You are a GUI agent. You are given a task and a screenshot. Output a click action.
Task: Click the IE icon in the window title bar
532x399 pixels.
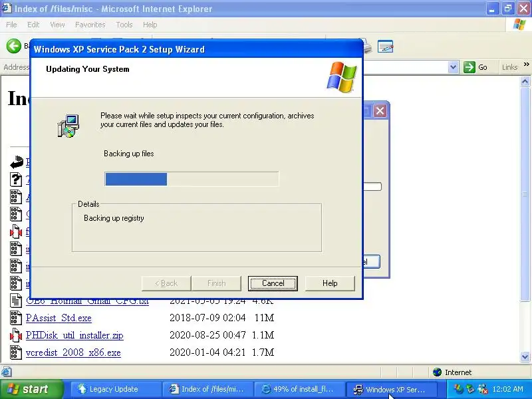(7, 8)
